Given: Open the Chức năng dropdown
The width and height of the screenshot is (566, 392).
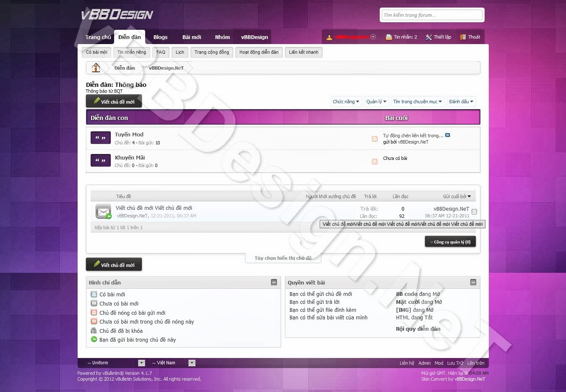Looking at the screenshot, I should (x=346, y=102).
